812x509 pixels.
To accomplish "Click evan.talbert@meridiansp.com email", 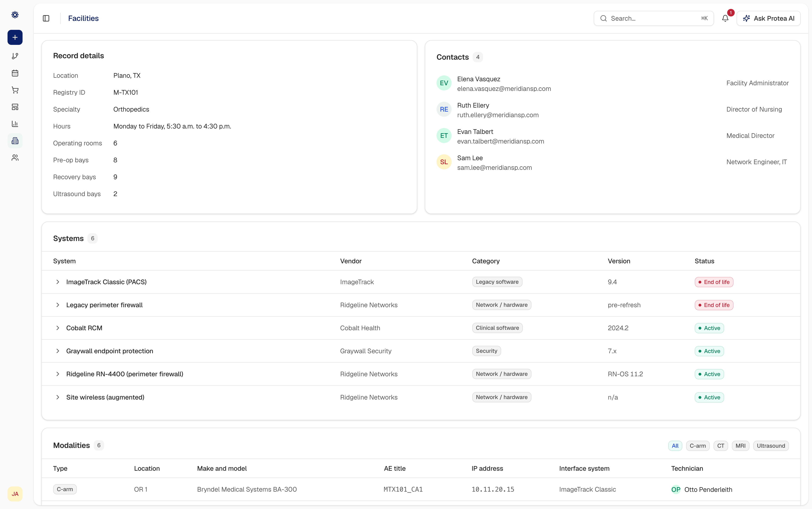I will (x=501, y=141).
